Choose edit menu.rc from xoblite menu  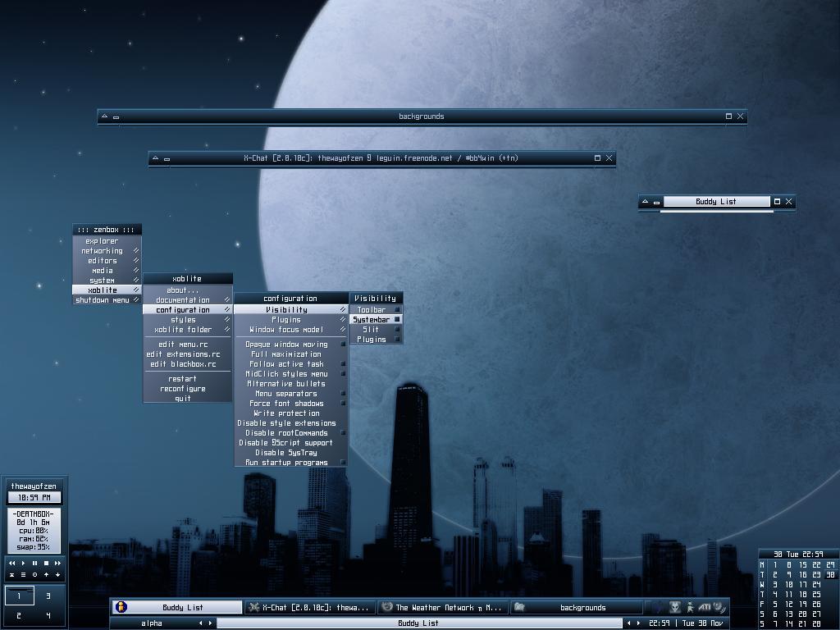(x=183, y=345)
